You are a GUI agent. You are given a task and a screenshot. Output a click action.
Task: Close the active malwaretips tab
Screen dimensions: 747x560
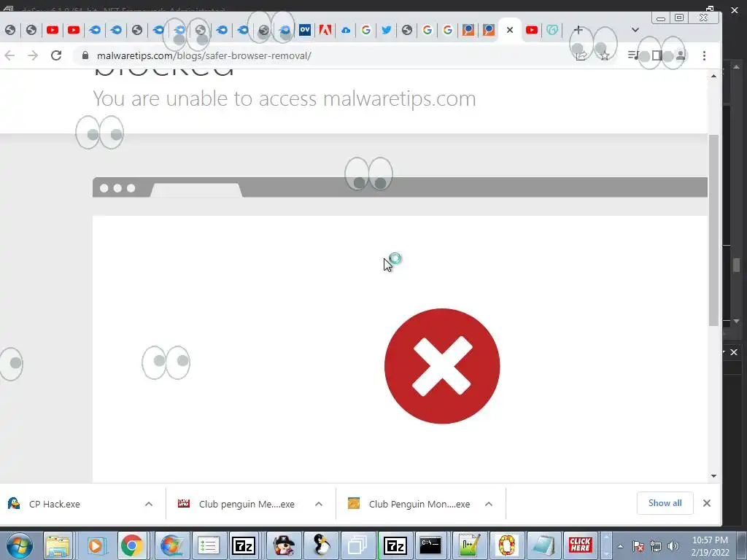510,30
